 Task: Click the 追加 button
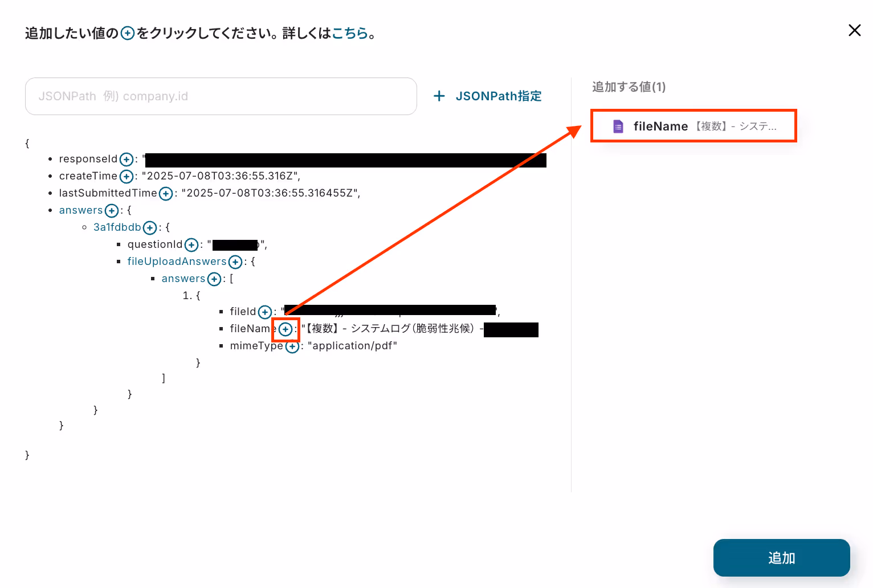pos(781,558)
